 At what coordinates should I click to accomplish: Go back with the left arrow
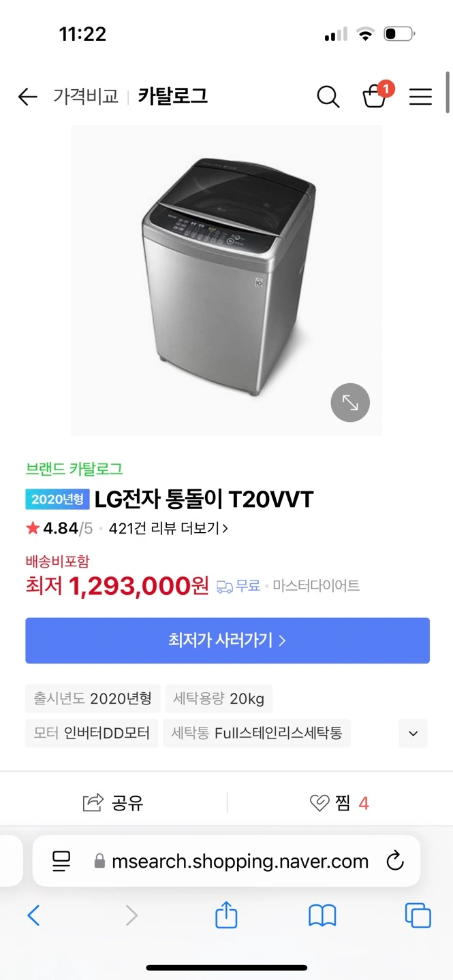click(27, 97)
